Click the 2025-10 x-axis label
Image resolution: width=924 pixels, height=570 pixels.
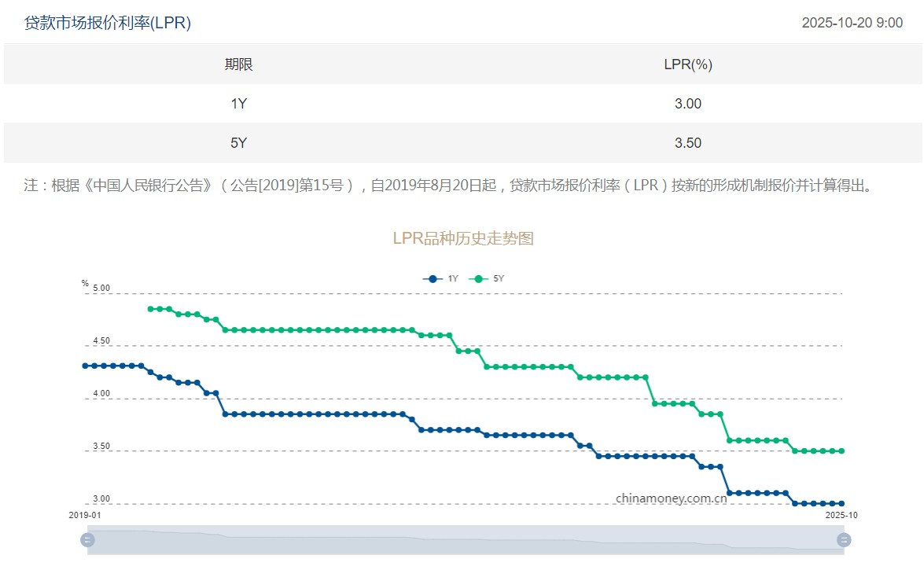tap(841, 515)
